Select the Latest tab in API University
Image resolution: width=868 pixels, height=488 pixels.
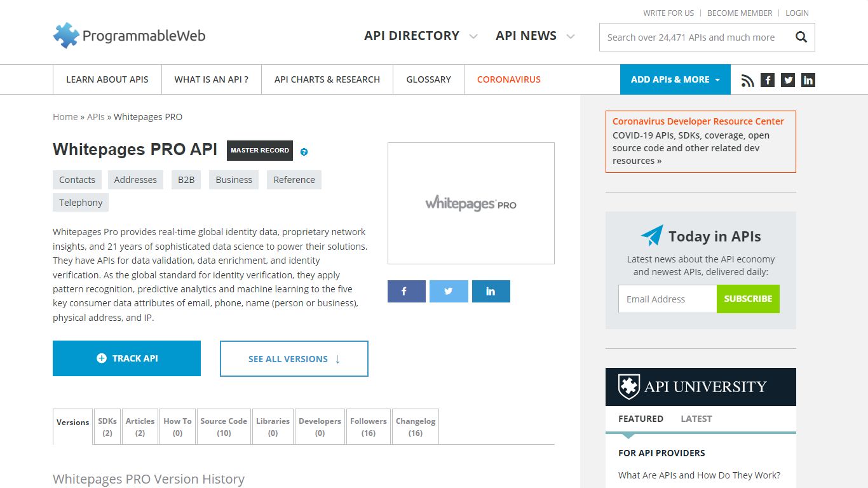[696, 419]
